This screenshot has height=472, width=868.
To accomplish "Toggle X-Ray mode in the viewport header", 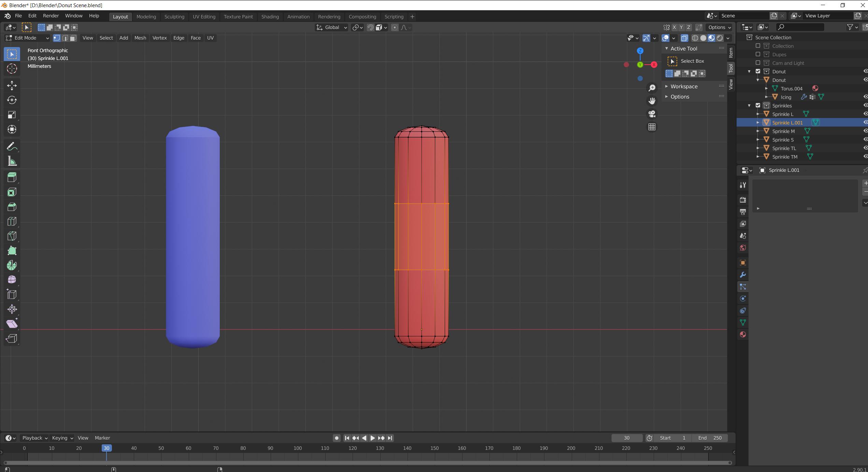I will click(x=684, y=38).
